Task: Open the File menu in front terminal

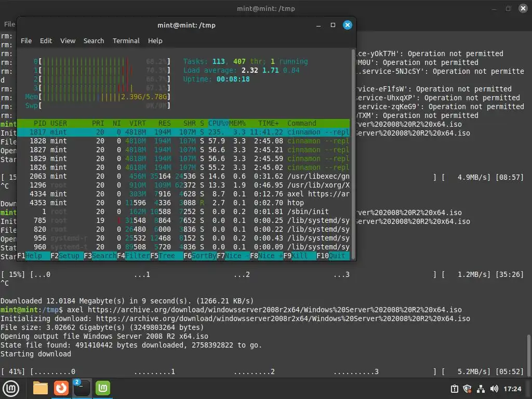Action: pos(26,41)
